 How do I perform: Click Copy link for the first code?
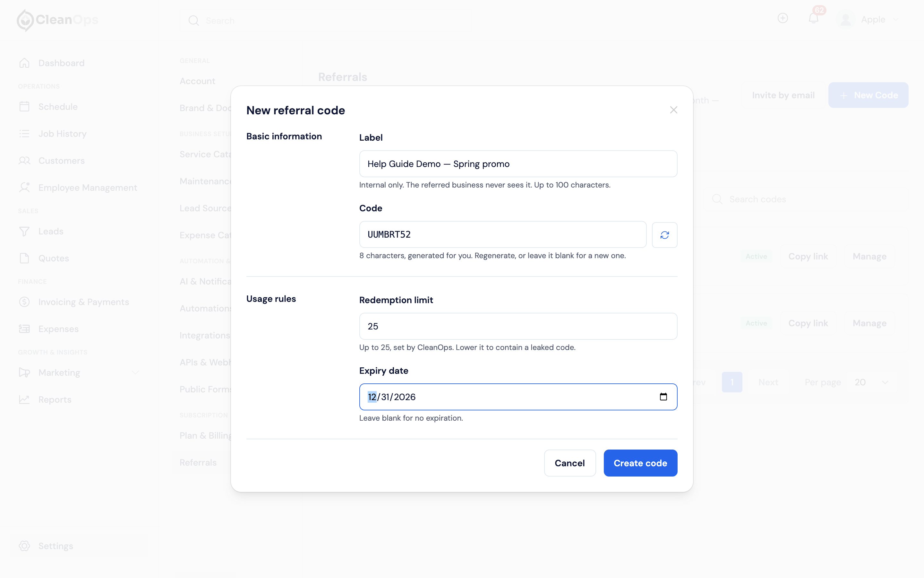point(808,257)
